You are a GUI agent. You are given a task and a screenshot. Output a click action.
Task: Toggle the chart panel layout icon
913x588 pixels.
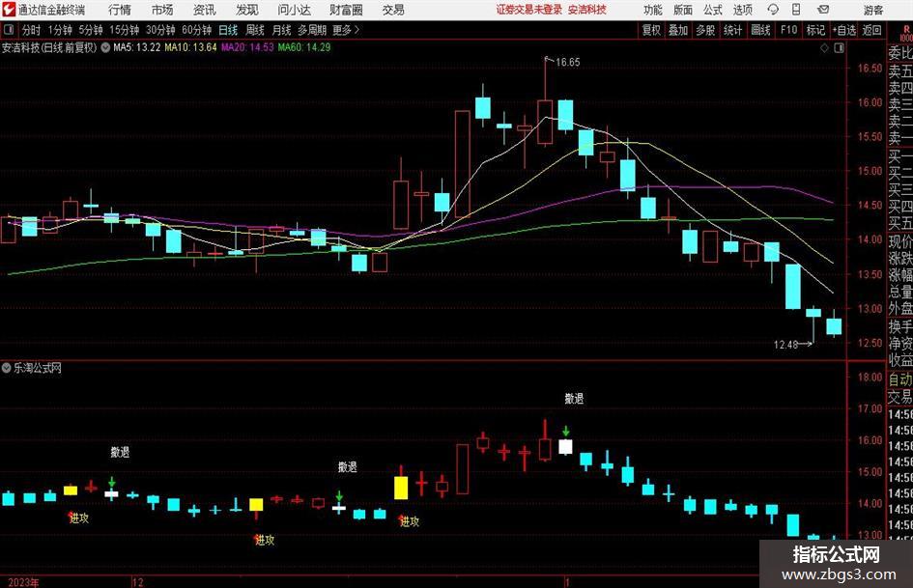coord(839,48)
